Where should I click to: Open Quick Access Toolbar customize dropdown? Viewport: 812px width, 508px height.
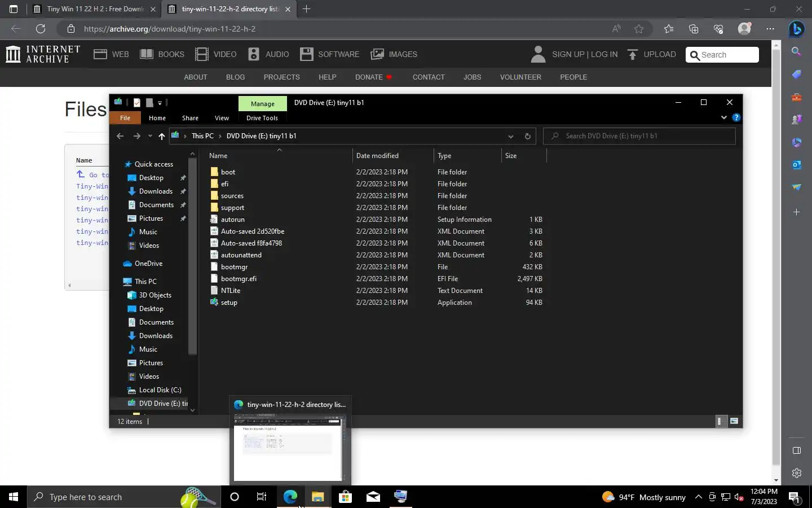coord(160,103)
